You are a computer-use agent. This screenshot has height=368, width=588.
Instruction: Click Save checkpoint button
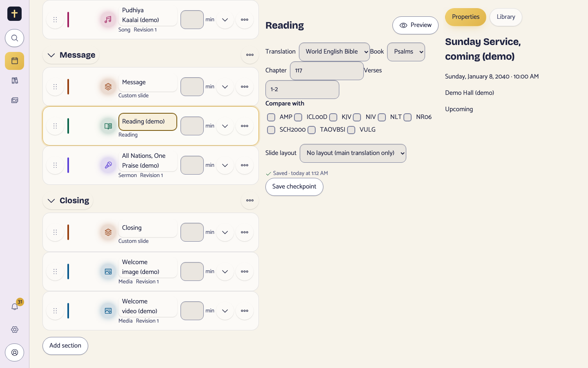[x=294, y=187]
